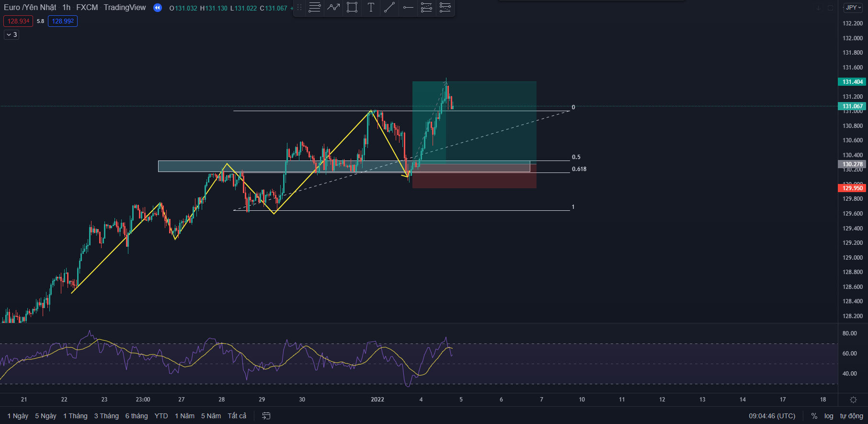Click the red sell price 128.934
The width and height of the screenshot is (868, 424).
(x=18, y=21)
